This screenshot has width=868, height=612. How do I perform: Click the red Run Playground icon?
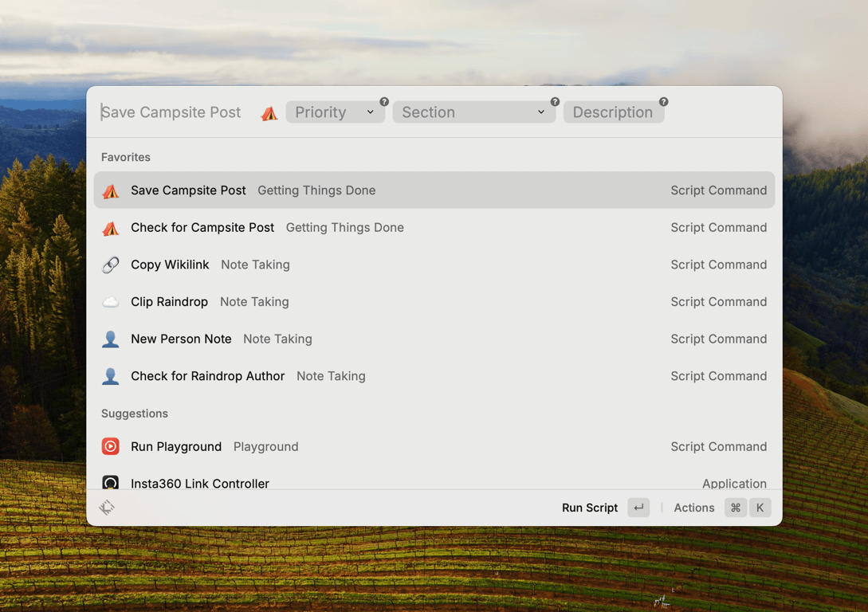(x=111, y=446)
